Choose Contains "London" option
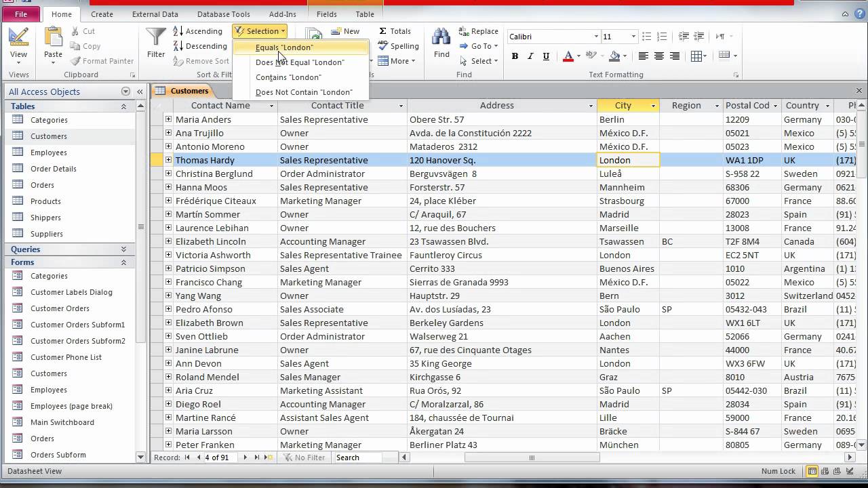868x488 pixels. point(300,77)
